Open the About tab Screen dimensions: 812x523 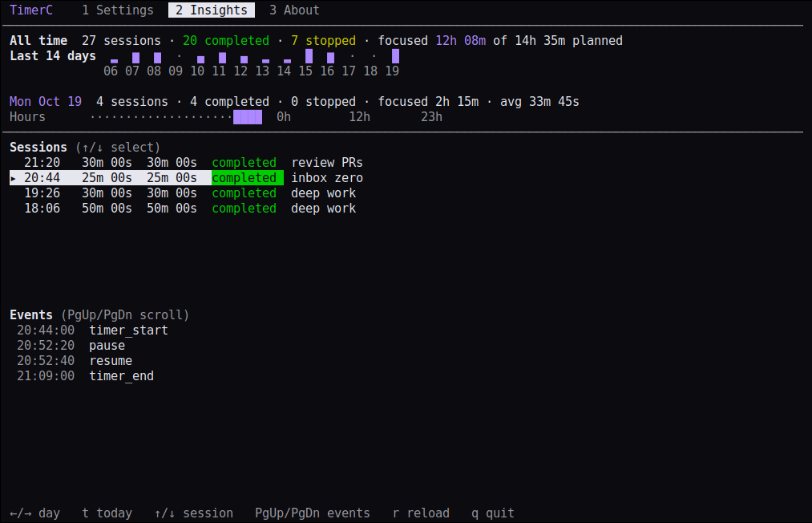pos(294,10)
